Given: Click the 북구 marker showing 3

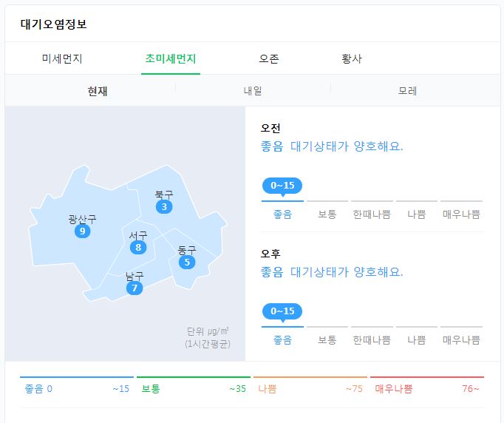Looking at the screenshot, I should click(164, 206).
